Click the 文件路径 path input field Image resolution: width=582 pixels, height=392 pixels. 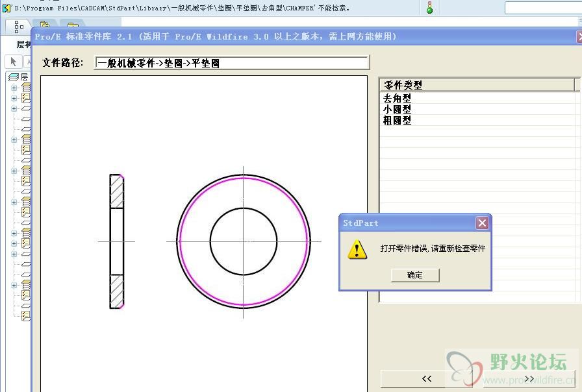coord(232,63)
